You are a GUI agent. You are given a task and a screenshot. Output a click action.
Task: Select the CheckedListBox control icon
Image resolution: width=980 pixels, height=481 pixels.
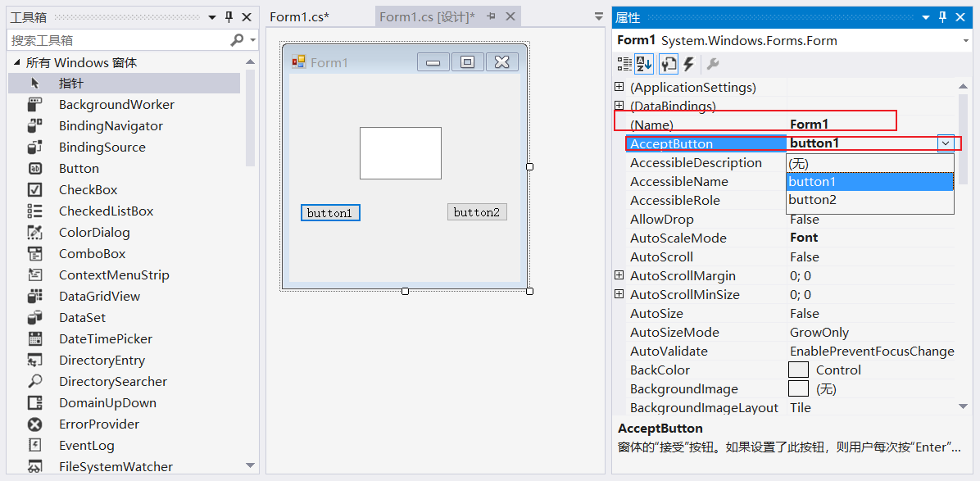[35, 211]
